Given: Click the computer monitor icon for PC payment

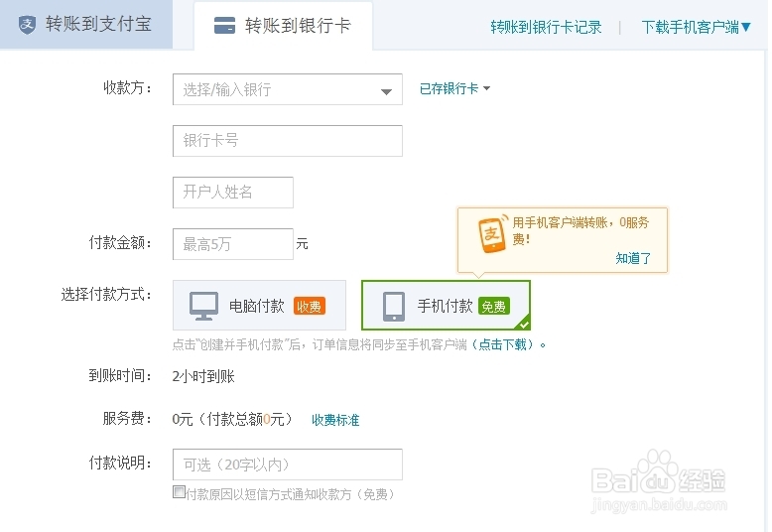Looking at the screenshot, I should click(x=204, y=306).
